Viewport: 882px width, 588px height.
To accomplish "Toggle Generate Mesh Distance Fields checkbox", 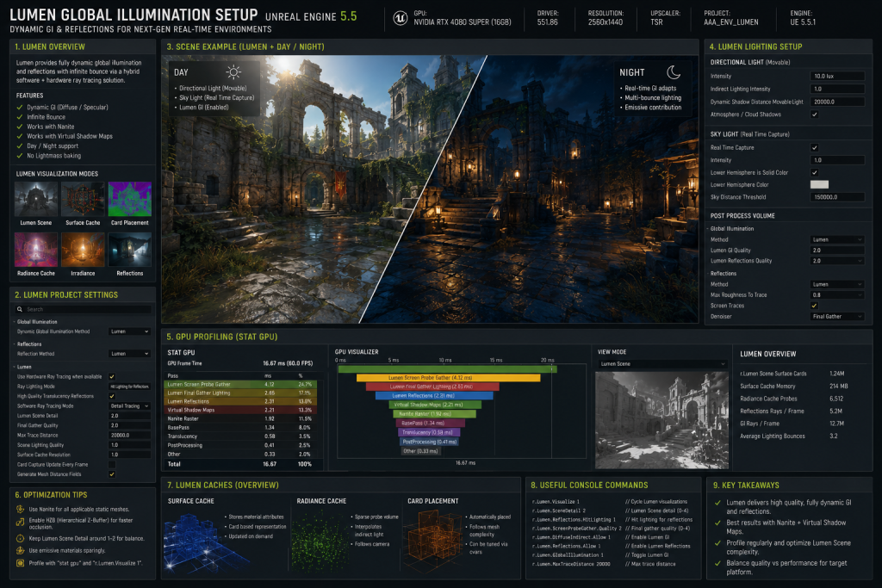I will (112, 473).
